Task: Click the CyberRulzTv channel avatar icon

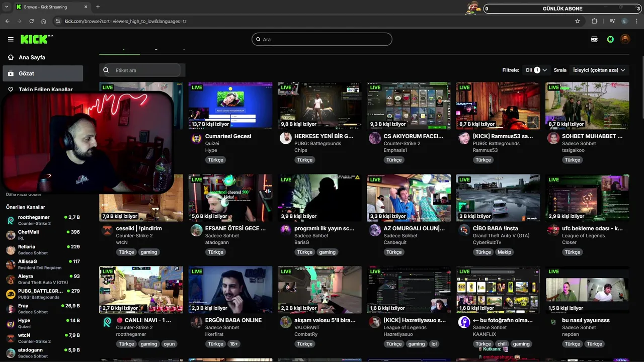Action: (464, 230)
